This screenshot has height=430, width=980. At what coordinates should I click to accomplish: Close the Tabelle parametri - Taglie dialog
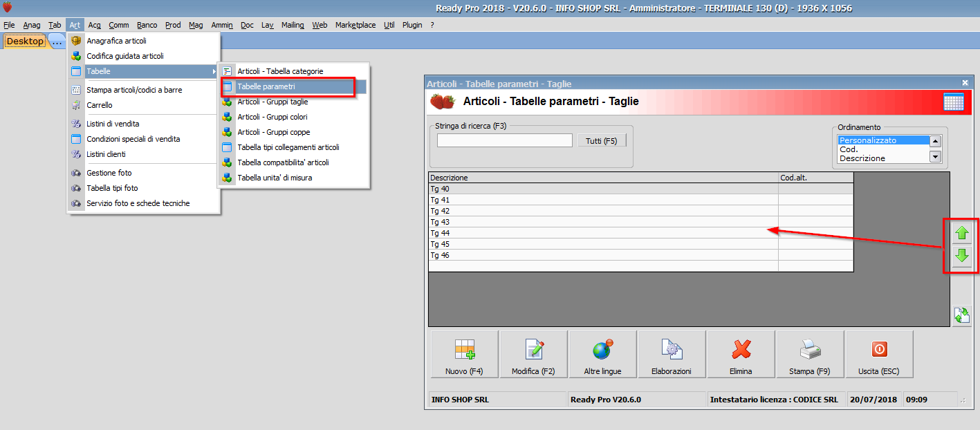click(965, 83)
